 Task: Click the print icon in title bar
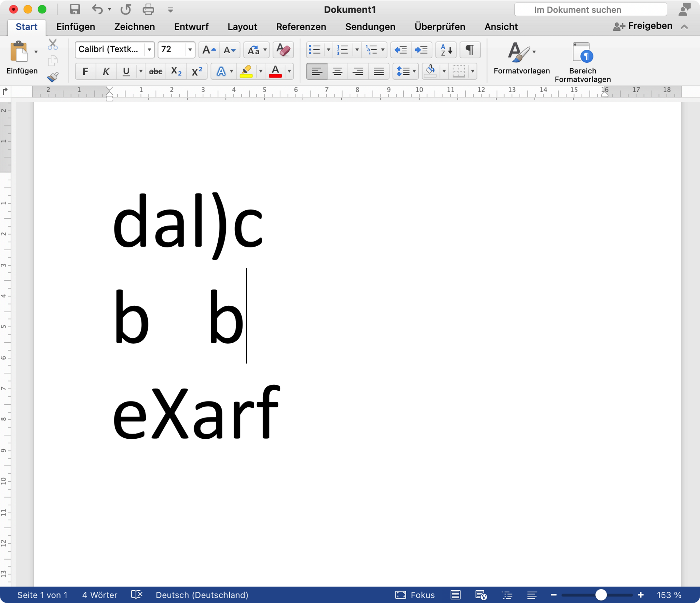tap(148, 9)
